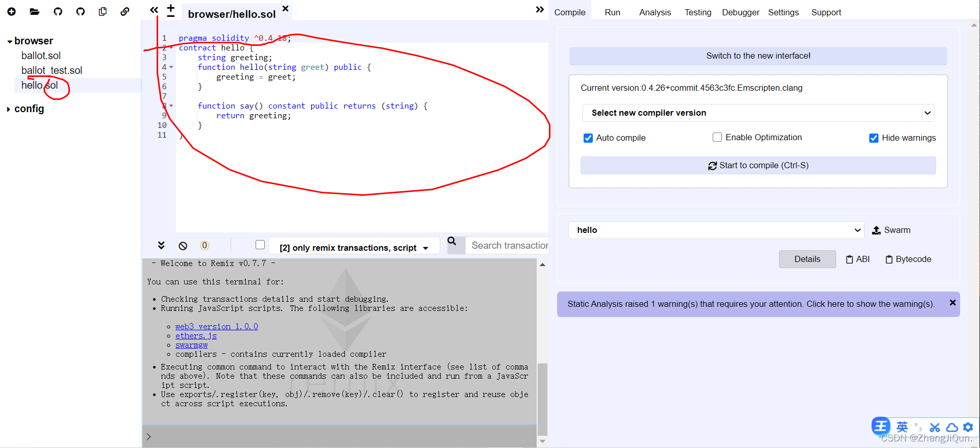Collapse the file explorer with the double left arrows
The width and height of the screenshot is (980, 448).
(x=154, y=10)
